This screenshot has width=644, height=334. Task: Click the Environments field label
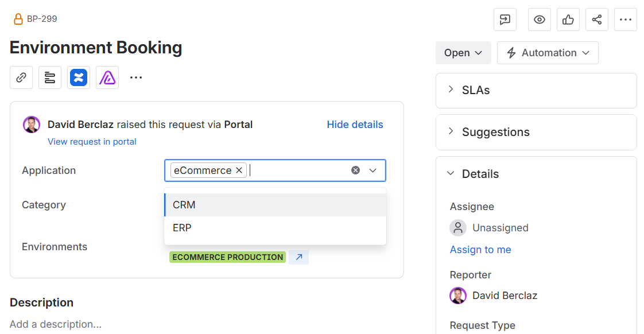point(55,247)
